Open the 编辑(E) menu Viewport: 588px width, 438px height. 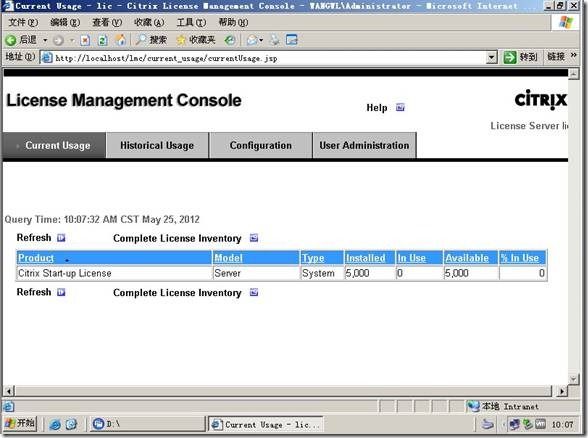pyautogui.click(x=65, y=22)
